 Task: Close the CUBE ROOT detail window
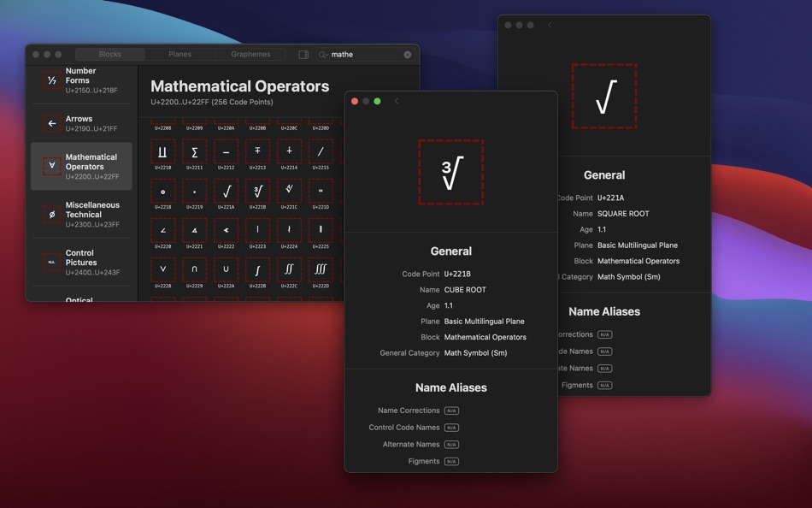(355, 101)
